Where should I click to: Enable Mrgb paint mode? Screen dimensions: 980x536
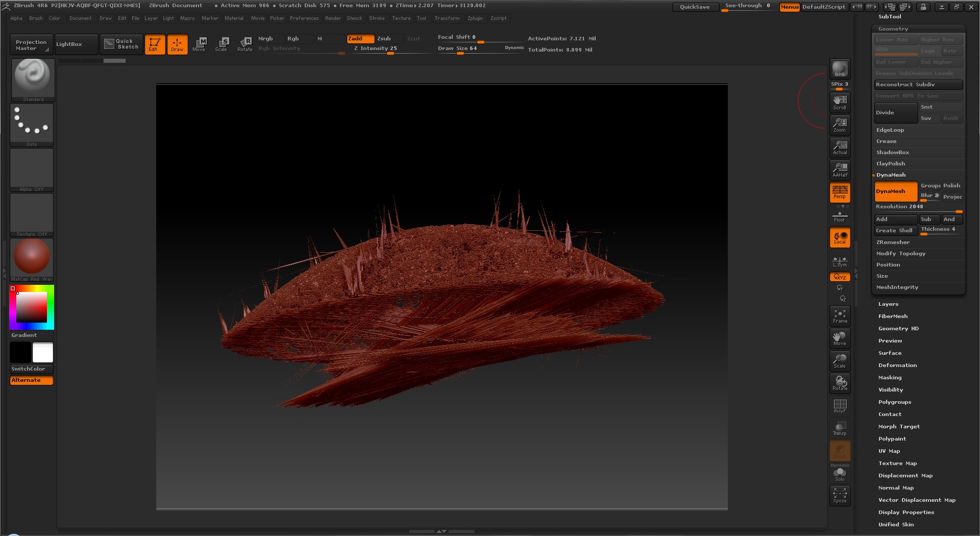(x=271, y=39)
